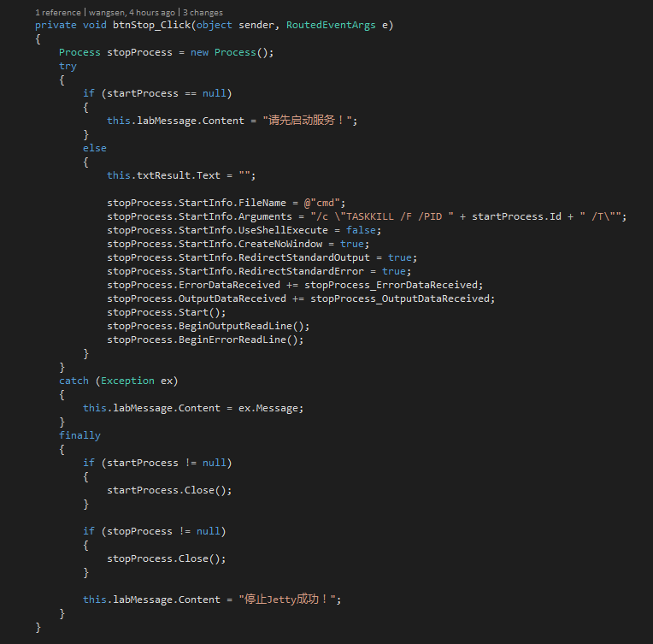653x644 pixels.
Task: Click startProcess.Id in the Arguments line
Action: point(516,216)
